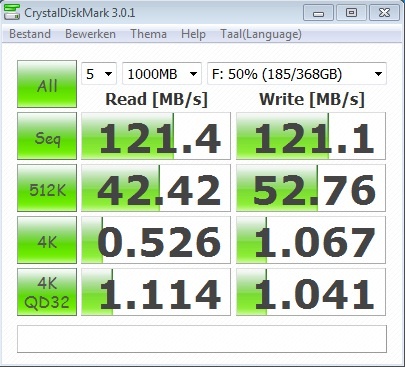405x367 pixels.
Task: Maximize the CrystalDiskMark window
Action: coord(351,13)
